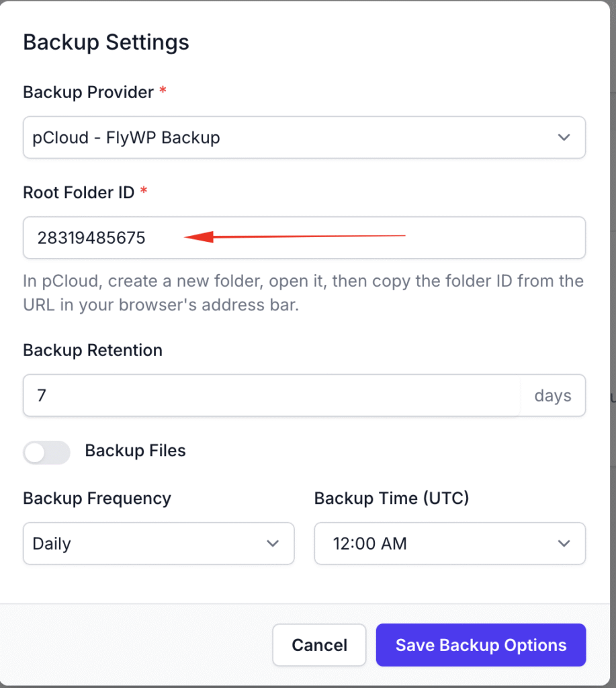
Task: Click the chevron icon in Backup Provider field
Action: coord(564,138)
